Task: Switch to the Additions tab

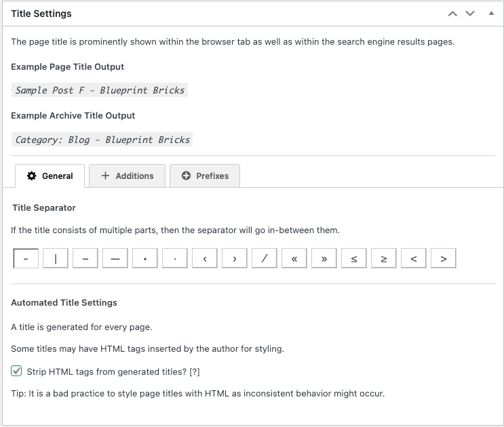Action: (x=128, y=176)
